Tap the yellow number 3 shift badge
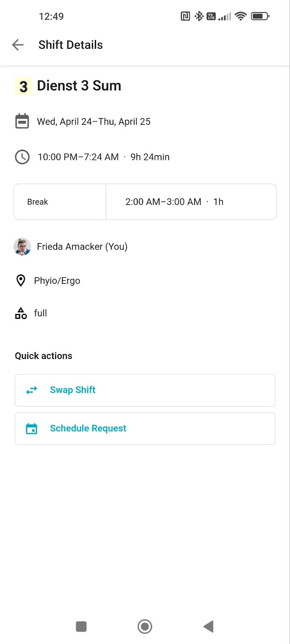 [x=23, y=86]
